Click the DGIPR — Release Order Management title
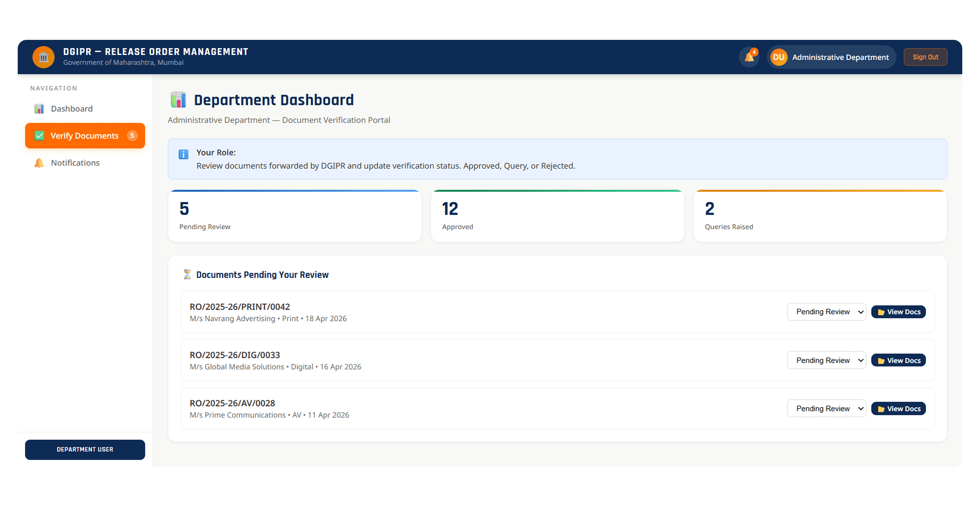The image size is (980, 507). [155, 52]
